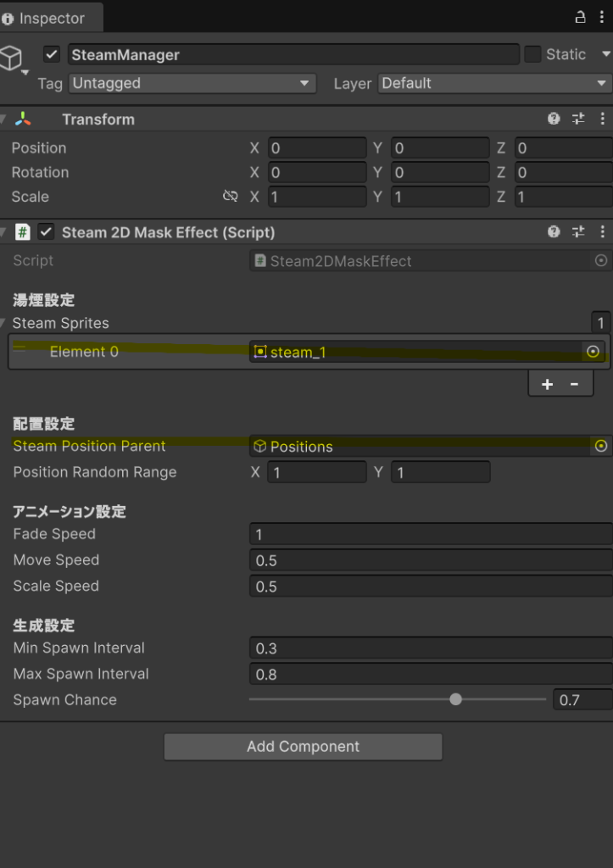This screenshot has height=868, width=613.
Task: Open object picker for steam_1 element
Action: (593, 352)
